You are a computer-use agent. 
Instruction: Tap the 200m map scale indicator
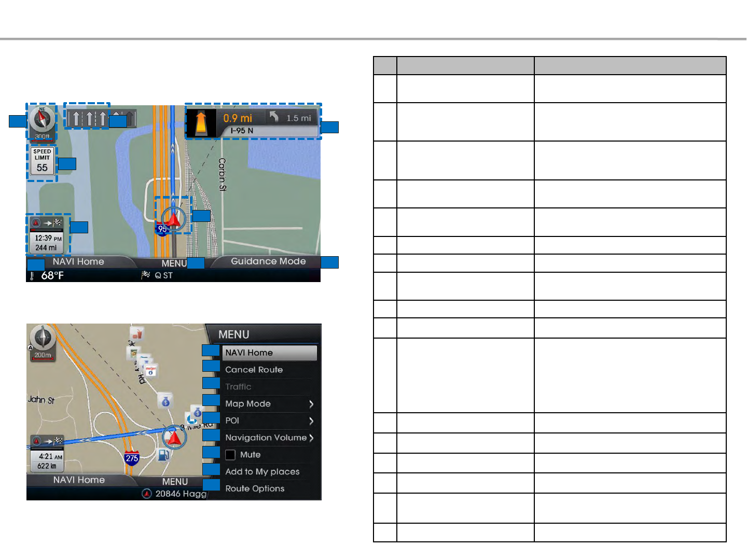click(x=43, y=356)
